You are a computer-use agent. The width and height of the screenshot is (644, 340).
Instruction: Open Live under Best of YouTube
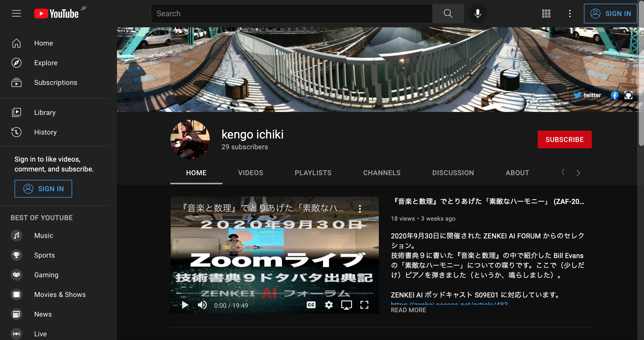(x=54, y=334)
